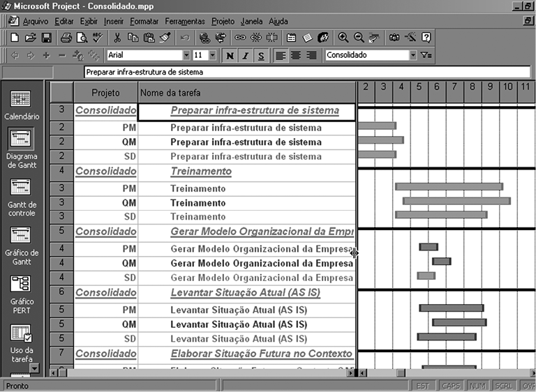Toggle bold N formatting button
The width and height of the screenshot is (536, 392).
pyautogui.click(x=230, y=55)
